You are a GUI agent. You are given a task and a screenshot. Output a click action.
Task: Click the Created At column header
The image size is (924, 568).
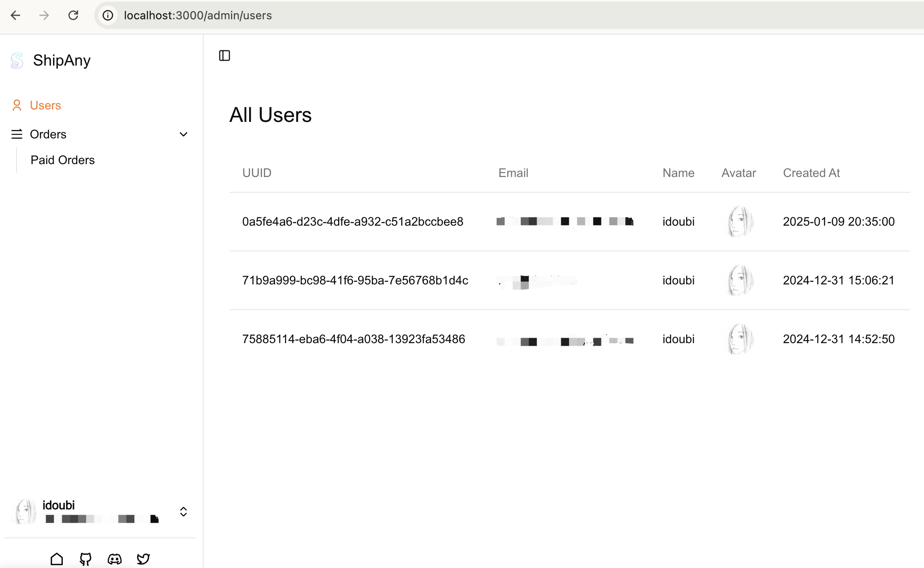(811, 173)
